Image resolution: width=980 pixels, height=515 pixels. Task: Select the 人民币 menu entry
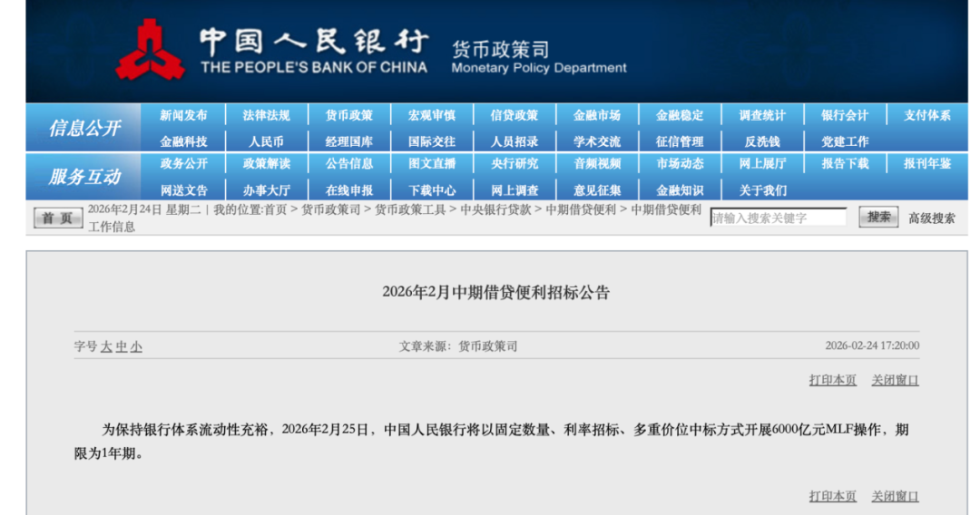coord(266,141)
